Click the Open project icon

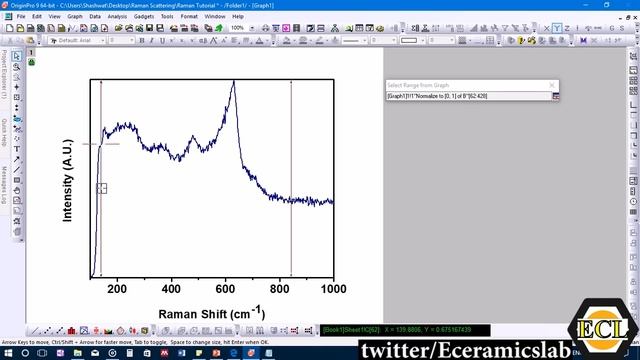[x=118, y=28]
